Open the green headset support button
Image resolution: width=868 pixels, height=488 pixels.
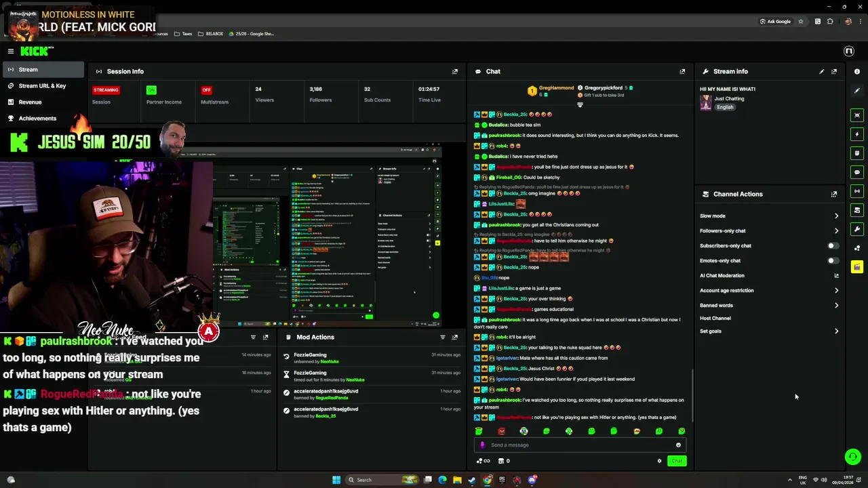pyautogui.click(x=853, y=457)
